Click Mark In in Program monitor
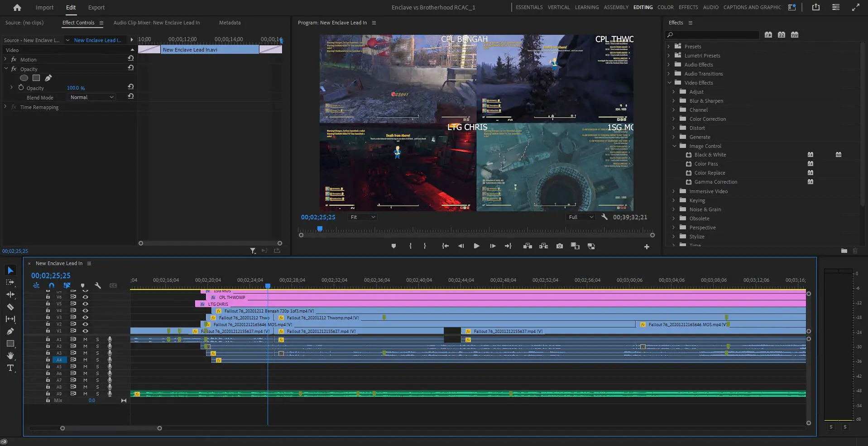Viewport: 868px width, 446px height. pos(410,246)
